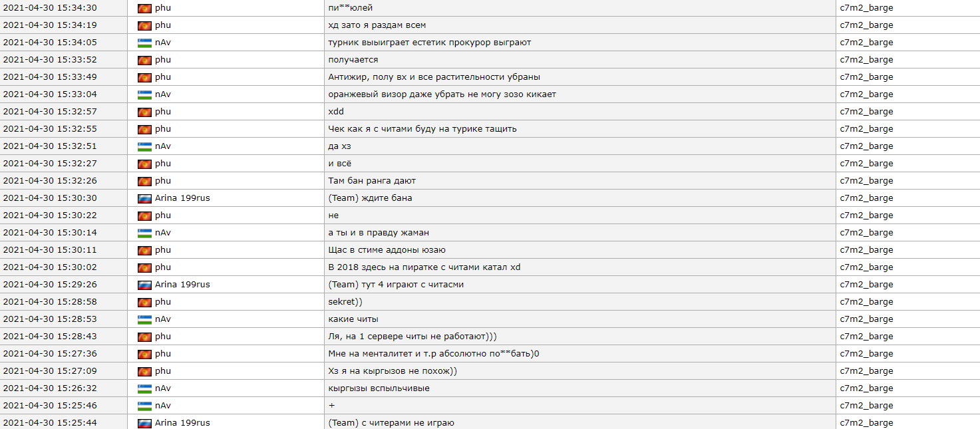Click the flag icon in the 15:33:04 row
980x429 pixels.
pyautogui.click(x=144, y=94)
